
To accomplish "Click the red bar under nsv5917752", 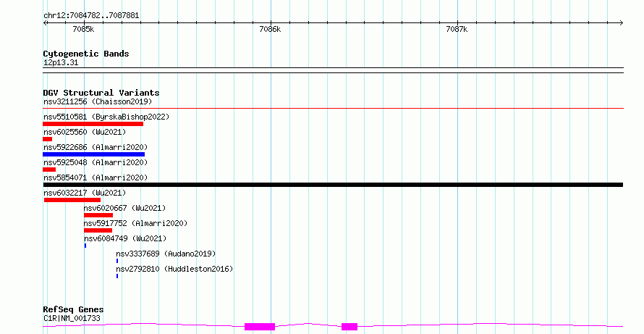I will click(x=98, y=230).
